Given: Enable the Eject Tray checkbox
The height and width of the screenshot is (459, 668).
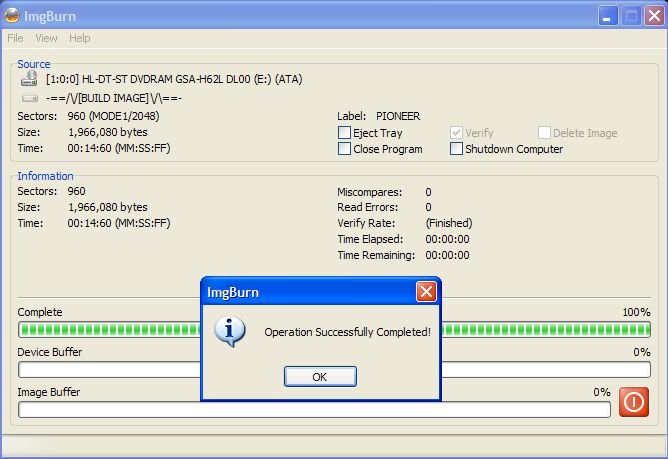Looking at the screenshot, I should [x=344, y=133].
